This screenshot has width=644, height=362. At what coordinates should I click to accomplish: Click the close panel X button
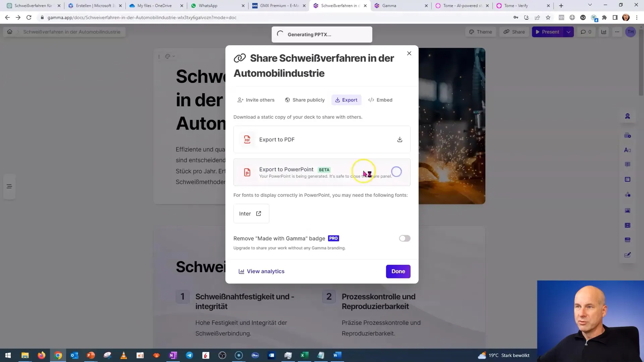(409, 53)
